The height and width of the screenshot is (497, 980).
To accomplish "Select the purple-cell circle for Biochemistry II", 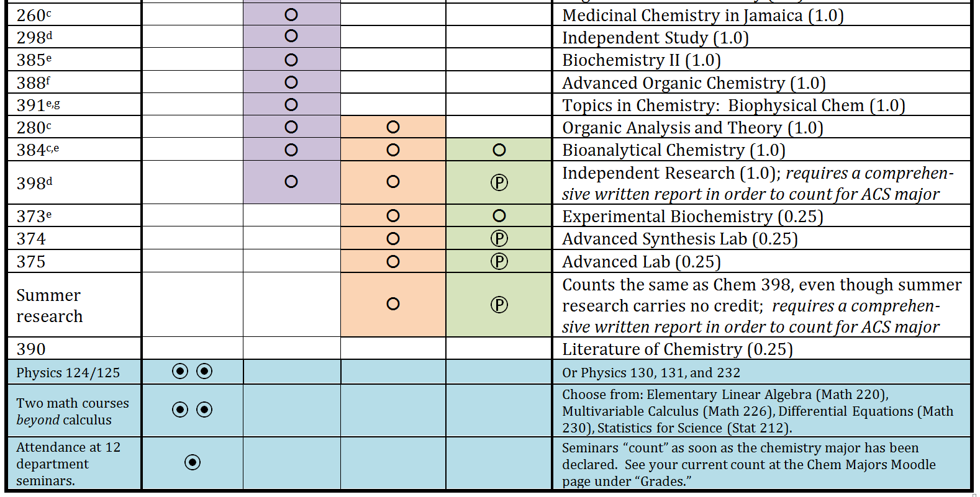I will [x=291, y=60].
